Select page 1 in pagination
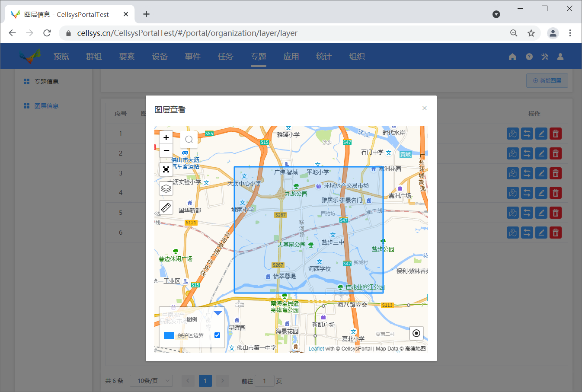This screenshot has height=392, width=582. 205,381
